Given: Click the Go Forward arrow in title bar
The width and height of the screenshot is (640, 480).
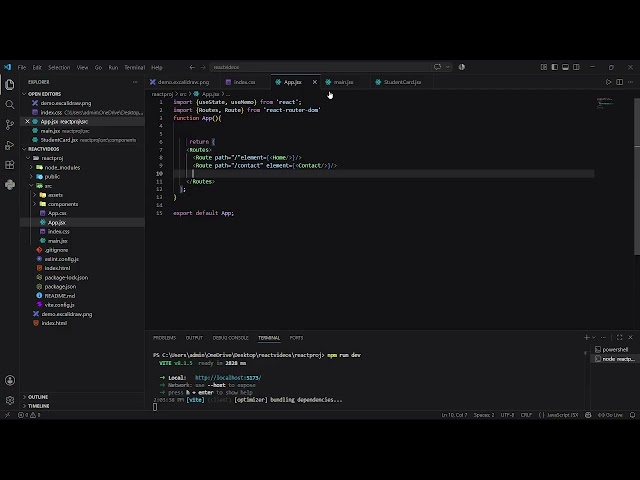Looking at the screenshot, I should [203, 67].
